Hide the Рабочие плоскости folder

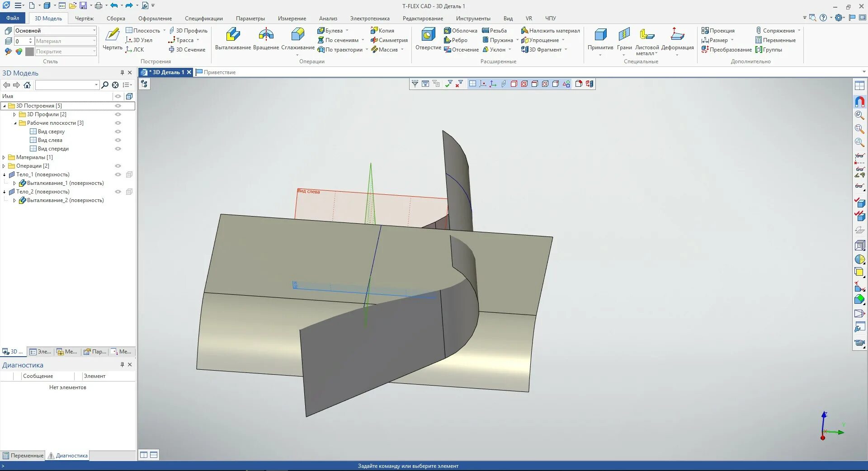click(x=118, y=123)
